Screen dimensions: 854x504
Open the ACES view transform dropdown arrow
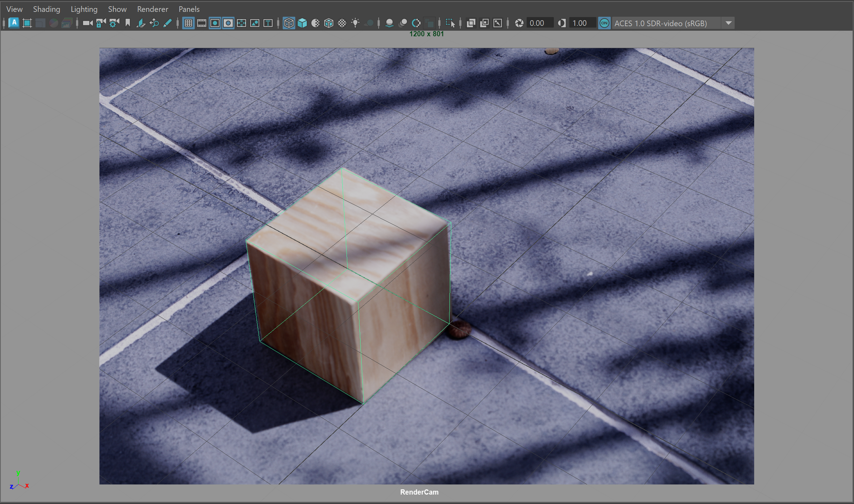point(728,23)
